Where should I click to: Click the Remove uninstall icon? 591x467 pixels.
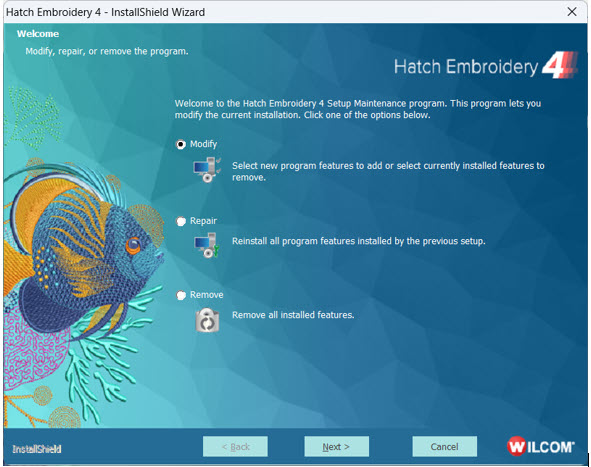tap(207, 320)
